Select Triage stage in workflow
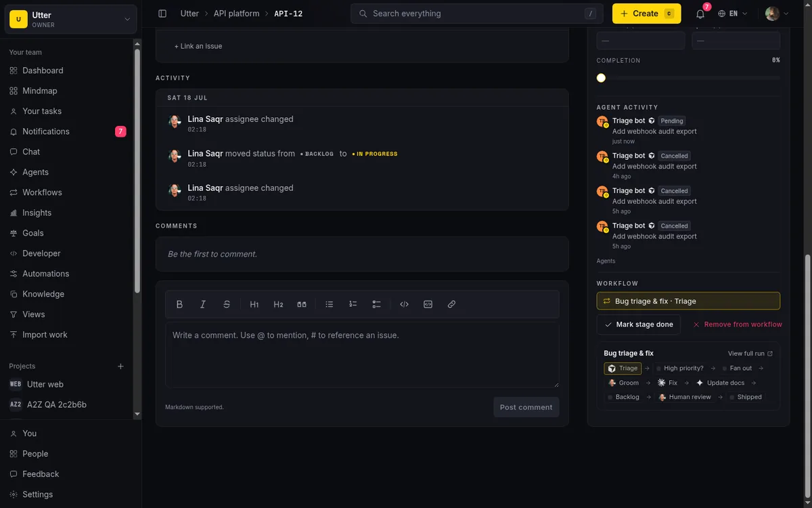The height and width of the screenshot is (508, 812). [x=623, y=368]
